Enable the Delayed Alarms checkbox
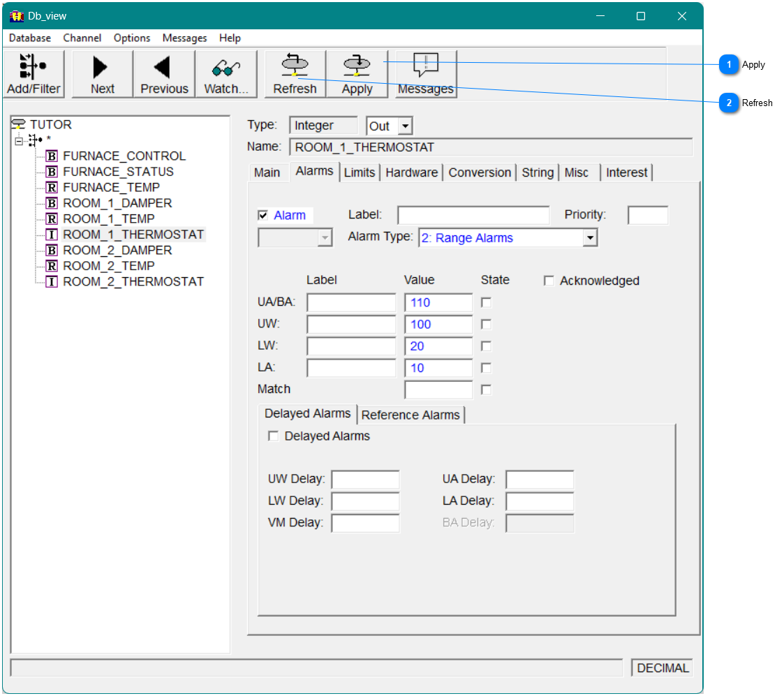Image resolution: width=784 pixels, height=696 pixels. [274, 436]
